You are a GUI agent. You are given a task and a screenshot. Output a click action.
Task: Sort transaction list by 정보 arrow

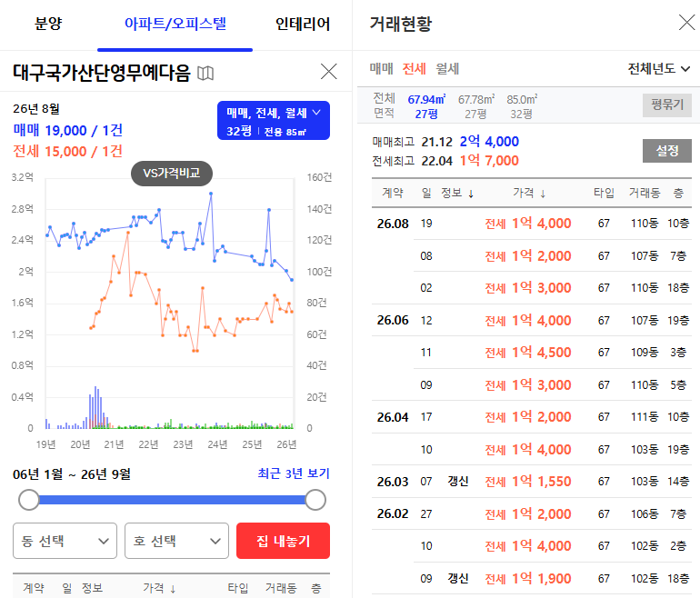pos(471,194)
